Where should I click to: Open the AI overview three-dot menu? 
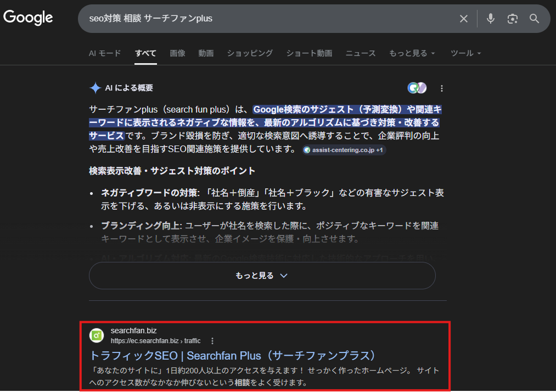(x=442, y=88)
